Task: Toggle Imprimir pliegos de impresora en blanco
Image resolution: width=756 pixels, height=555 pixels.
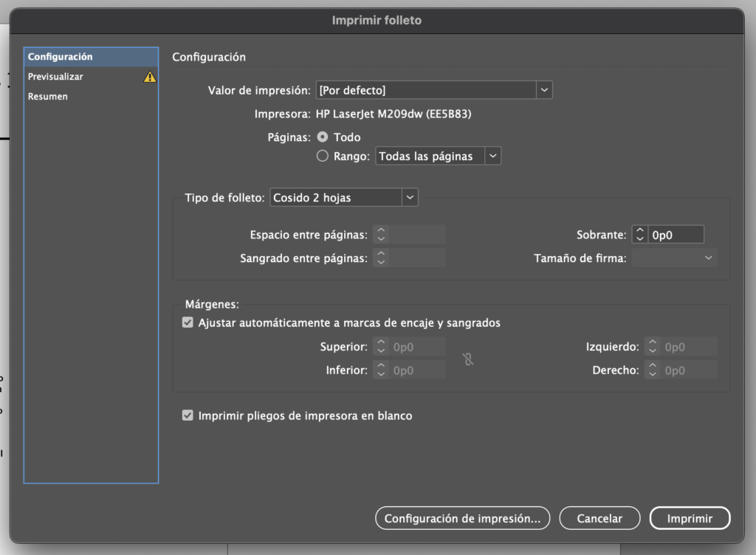Action: tap(188, 416)
